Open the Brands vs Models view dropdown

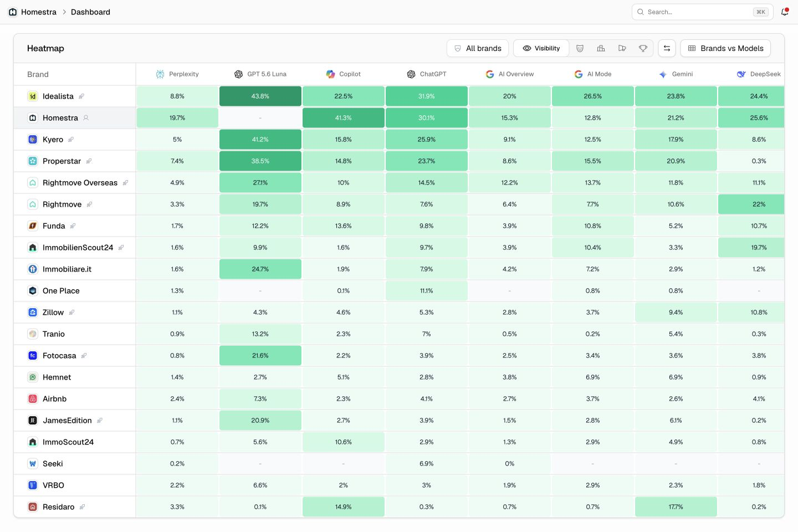pyautogui.click(x=725, y=48)
